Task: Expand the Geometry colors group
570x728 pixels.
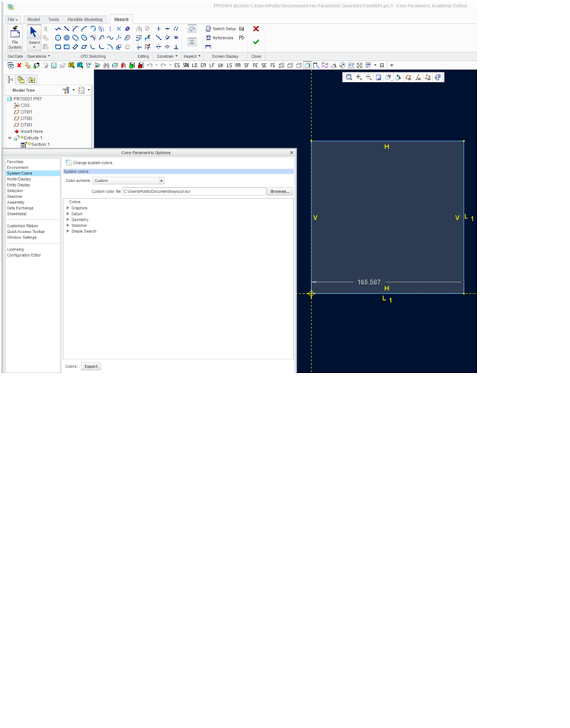Action: point(69,219)
